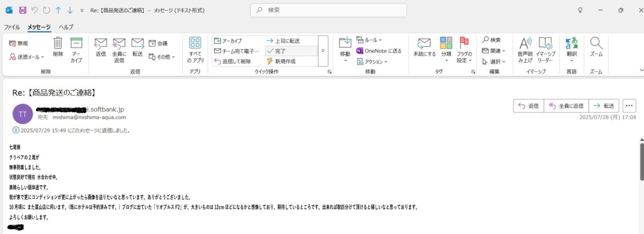The height and width of the screenshot is (234, 644).
Task: Archive the message using green アーカイブ button
Action: [77, 50]
